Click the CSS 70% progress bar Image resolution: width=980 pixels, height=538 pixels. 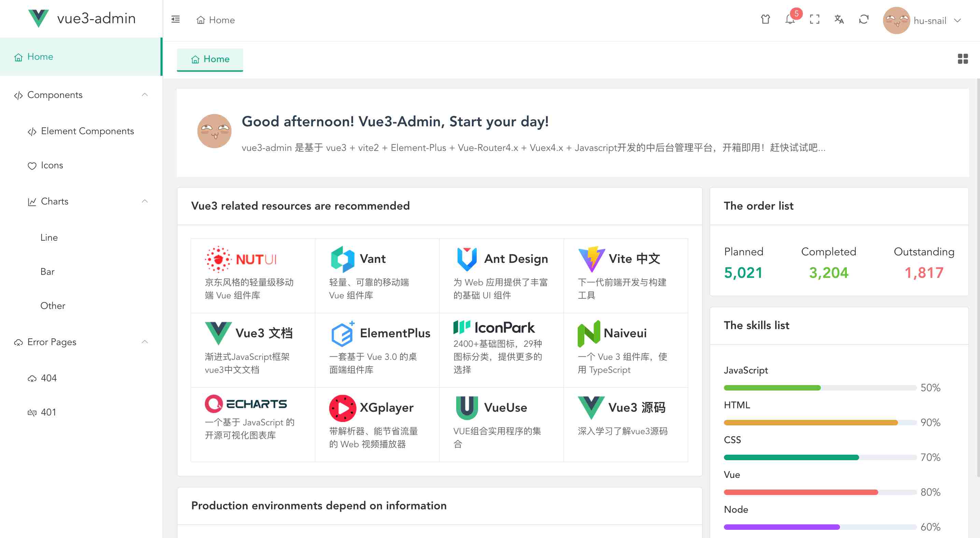820,457
